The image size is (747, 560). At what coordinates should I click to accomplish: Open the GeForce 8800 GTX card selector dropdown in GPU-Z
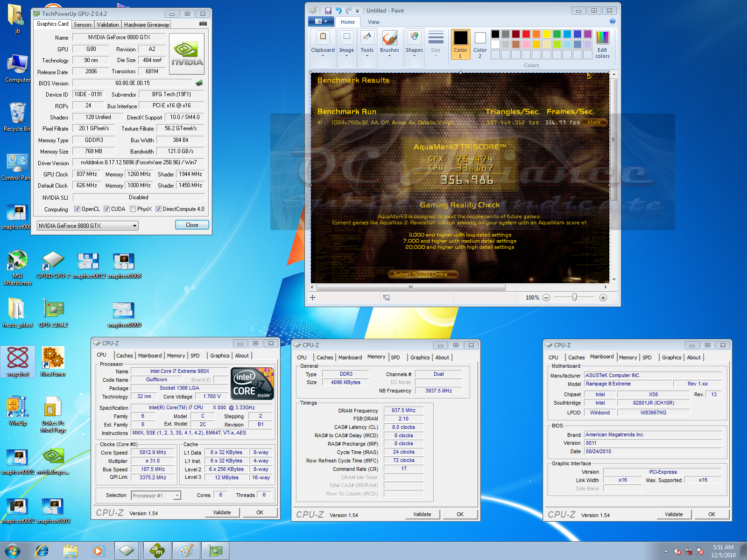88,226
